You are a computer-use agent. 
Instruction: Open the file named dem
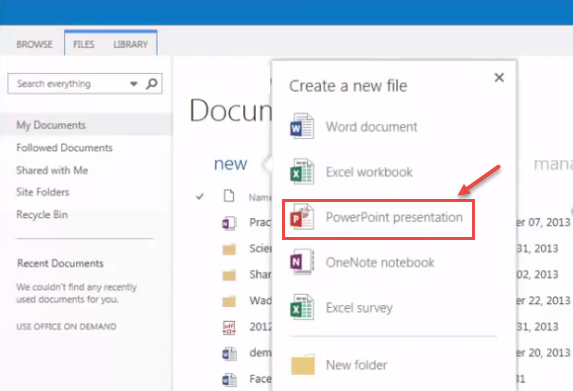pos(261,353)
